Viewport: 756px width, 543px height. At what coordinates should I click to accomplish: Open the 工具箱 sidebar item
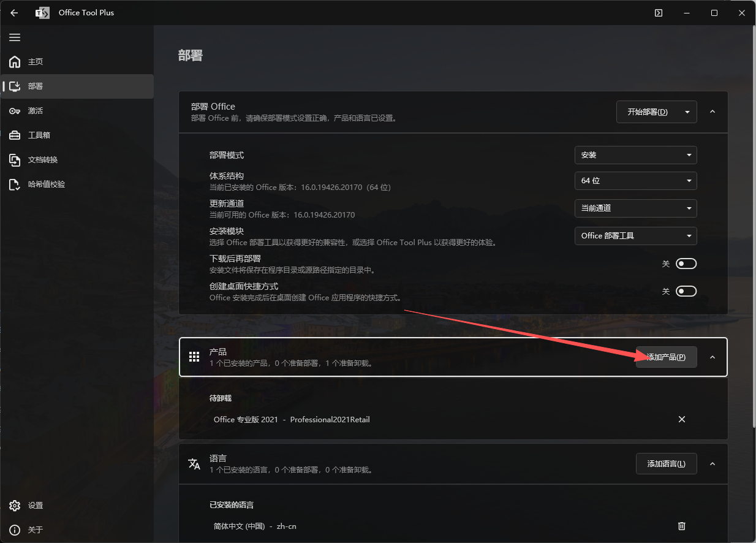tap(36, 135)
